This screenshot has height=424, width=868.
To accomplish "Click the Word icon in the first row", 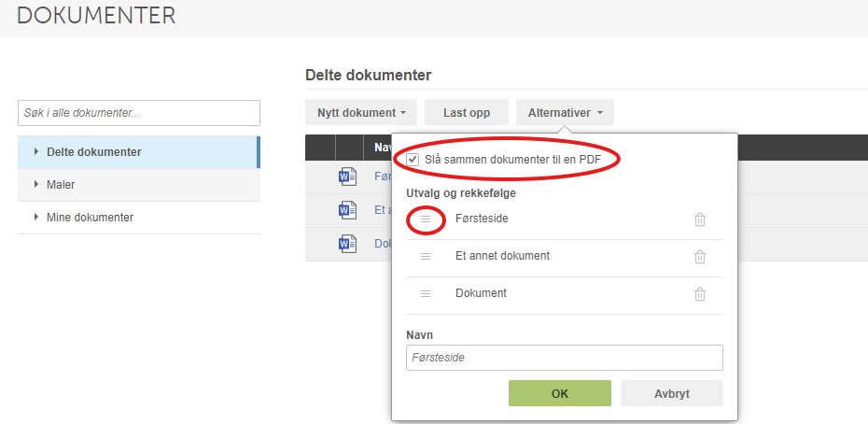I will click(347, 177).
